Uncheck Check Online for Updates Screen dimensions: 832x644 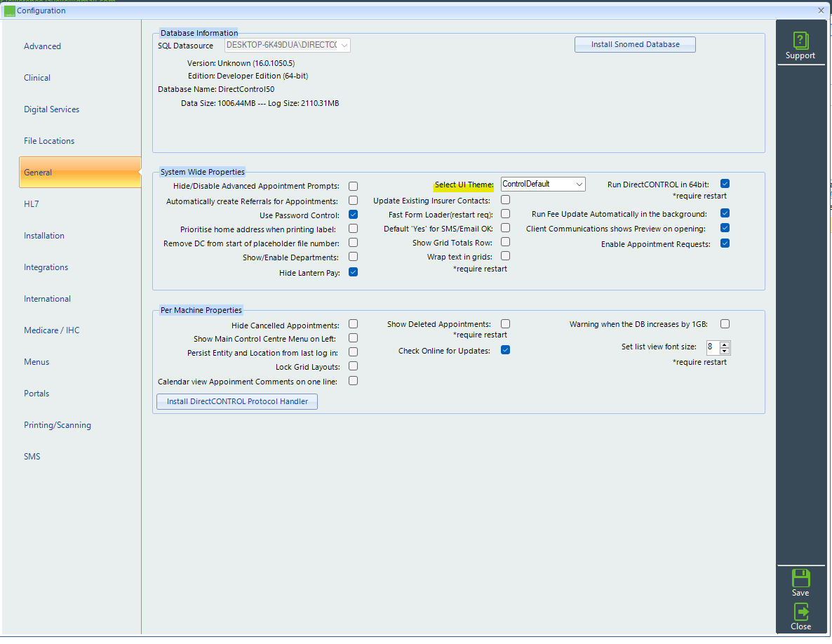pyautogui.click(x=505, y=350)
